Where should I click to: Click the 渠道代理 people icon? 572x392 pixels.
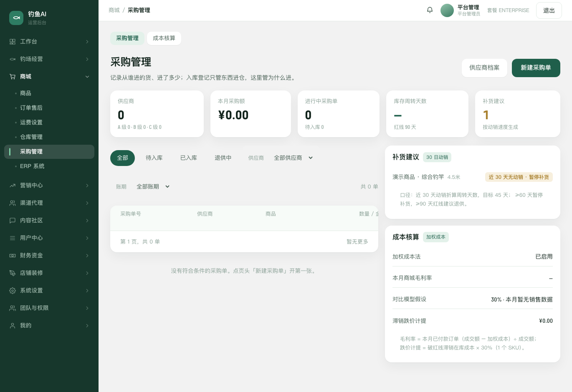pos(13,203)
